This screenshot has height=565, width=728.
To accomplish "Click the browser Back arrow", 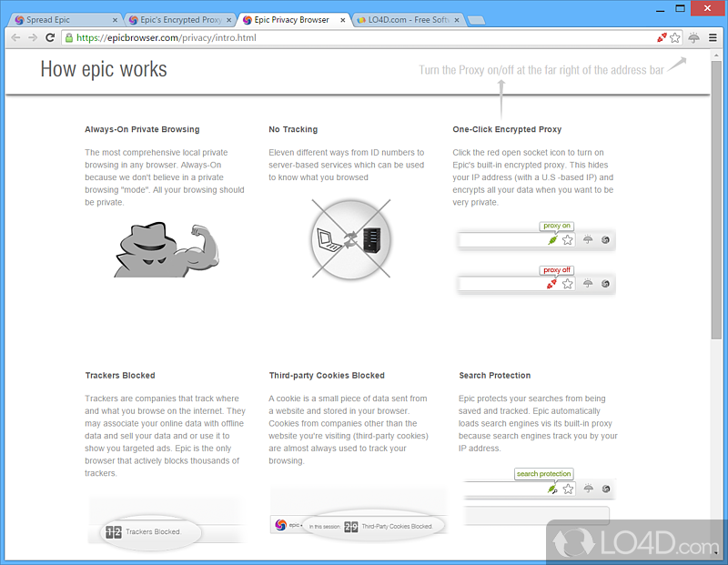I will 15,37.
